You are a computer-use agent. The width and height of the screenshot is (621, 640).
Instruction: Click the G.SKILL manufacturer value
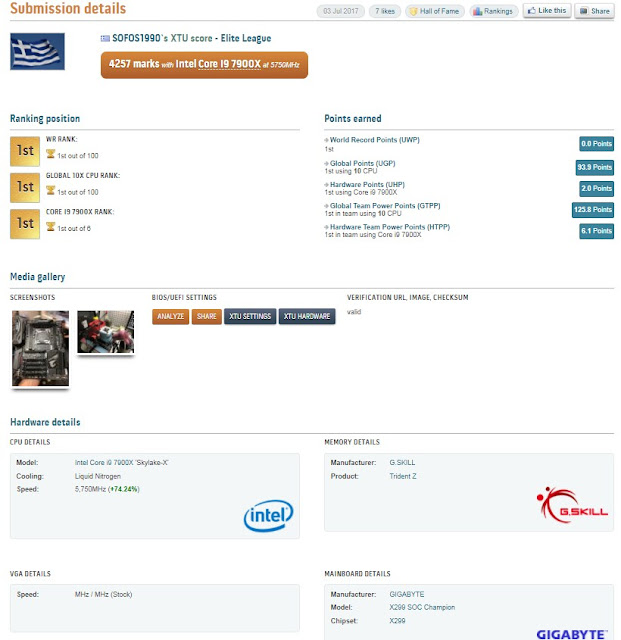click(402, 462)
